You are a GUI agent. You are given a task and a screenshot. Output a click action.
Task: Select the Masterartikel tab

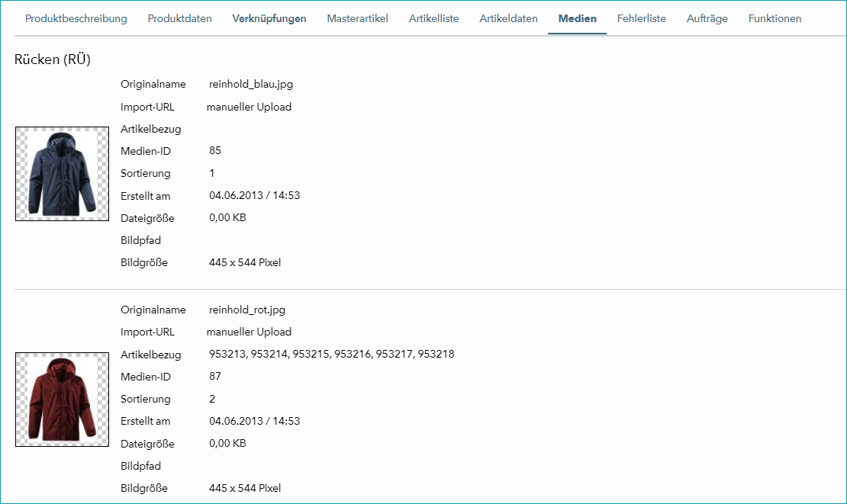358,18
